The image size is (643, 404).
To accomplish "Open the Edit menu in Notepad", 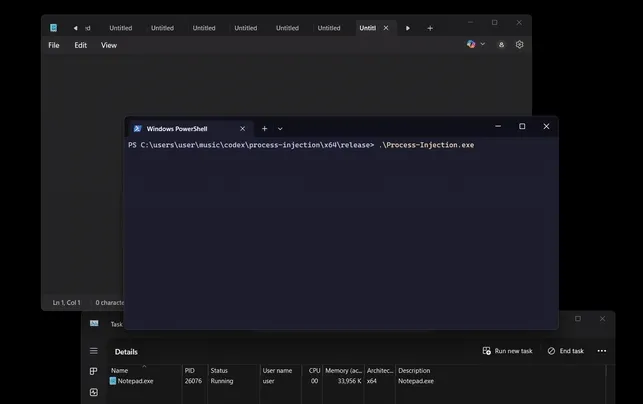I will [x=80, y=45].
